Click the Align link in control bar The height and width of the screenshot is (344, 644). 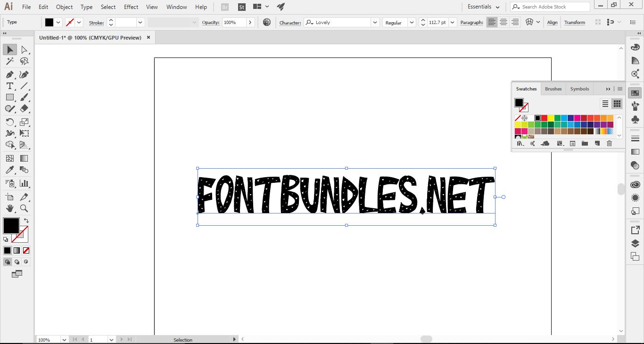pyautogui.click(x=552, y=23)
